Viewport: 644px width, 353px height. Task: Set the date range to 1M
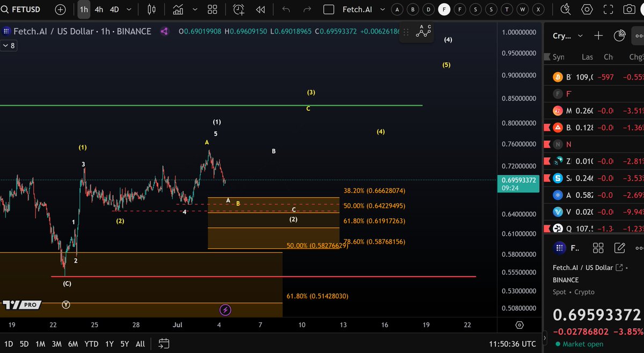(x=40, y=343)
